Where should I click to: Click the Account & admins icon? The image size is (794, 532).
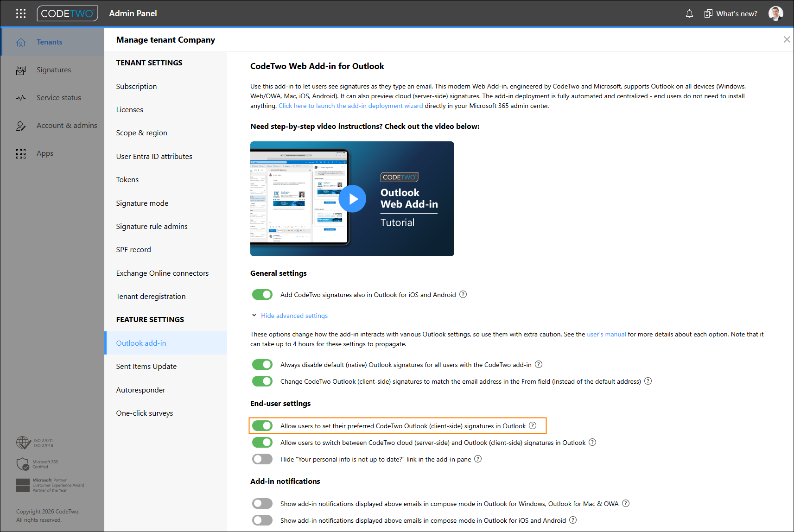pyautogui.click(x=21, y=126)
